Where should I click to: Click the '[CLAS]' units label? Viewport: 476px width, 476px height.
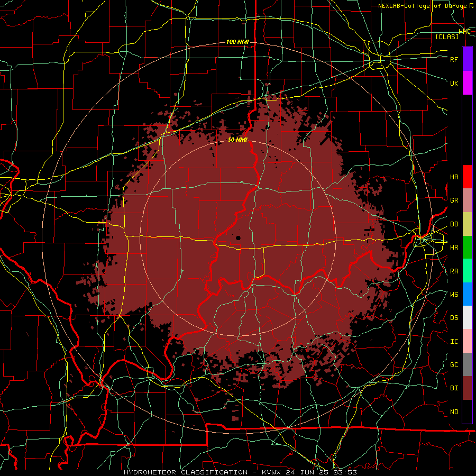(x=447, y=36)
